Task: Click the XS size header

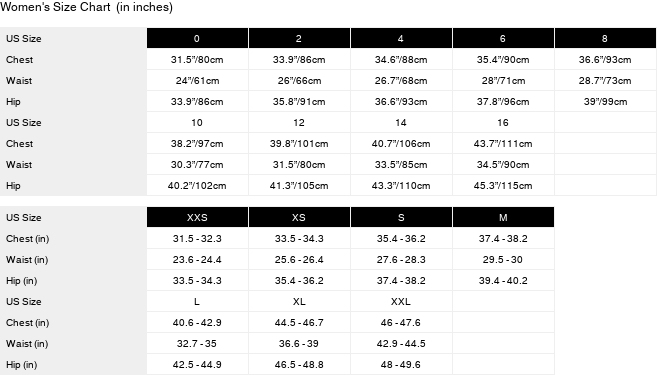Action: [299, 217]
